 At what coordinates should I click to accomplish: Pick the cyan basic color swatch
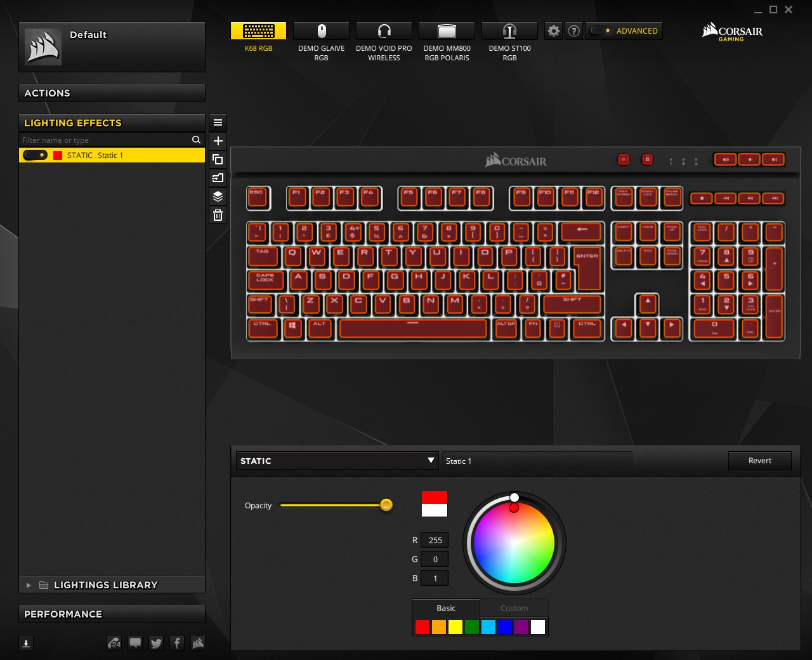tap(488, 627)
